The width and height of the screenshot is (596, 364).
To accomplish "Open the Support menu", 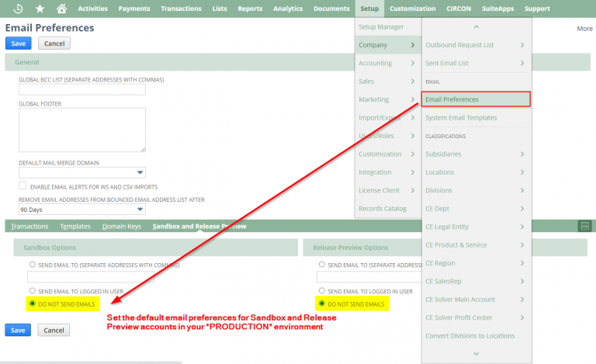I will (x=537, y=9).
